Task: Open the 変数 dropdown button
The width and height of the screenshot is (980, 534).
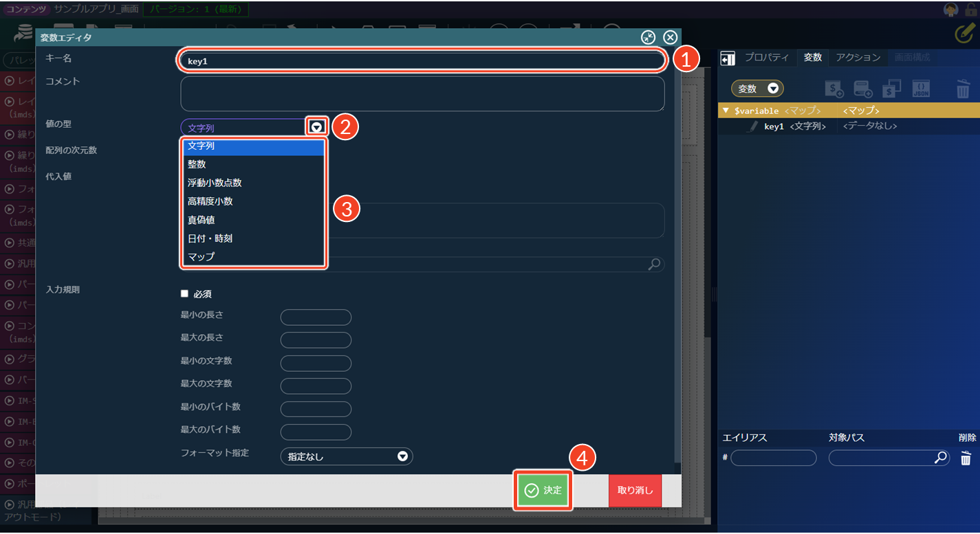Action: click(757, 89)
